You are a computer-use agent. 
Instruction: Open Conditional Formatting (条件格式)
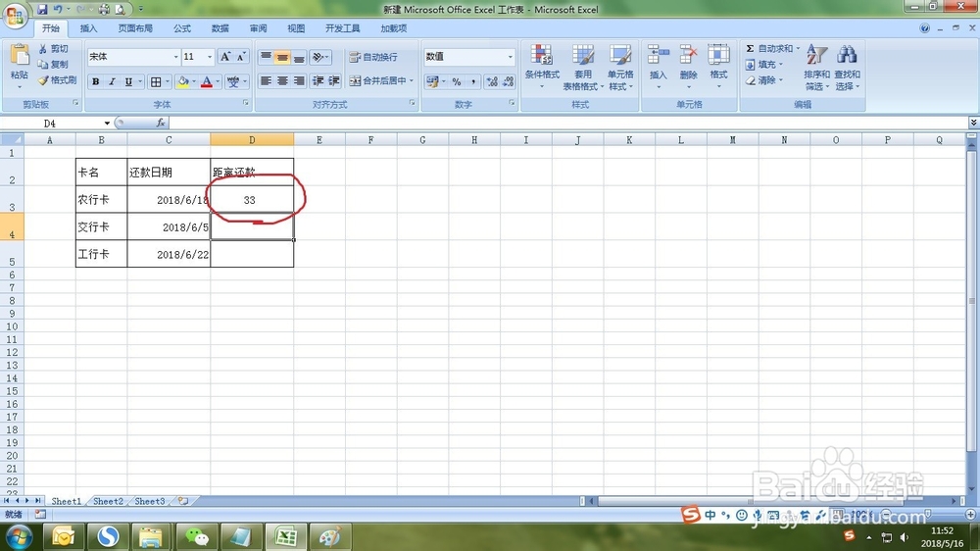(542, 67)
